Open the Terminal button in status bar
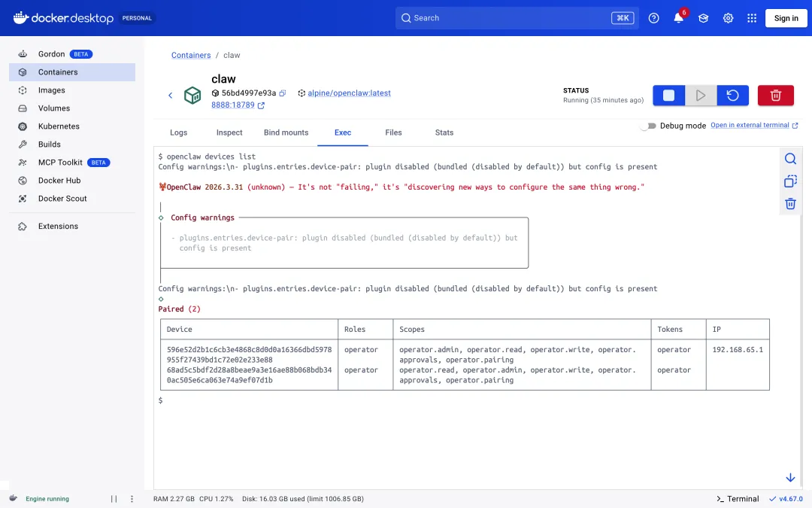 tap(738, 499)
